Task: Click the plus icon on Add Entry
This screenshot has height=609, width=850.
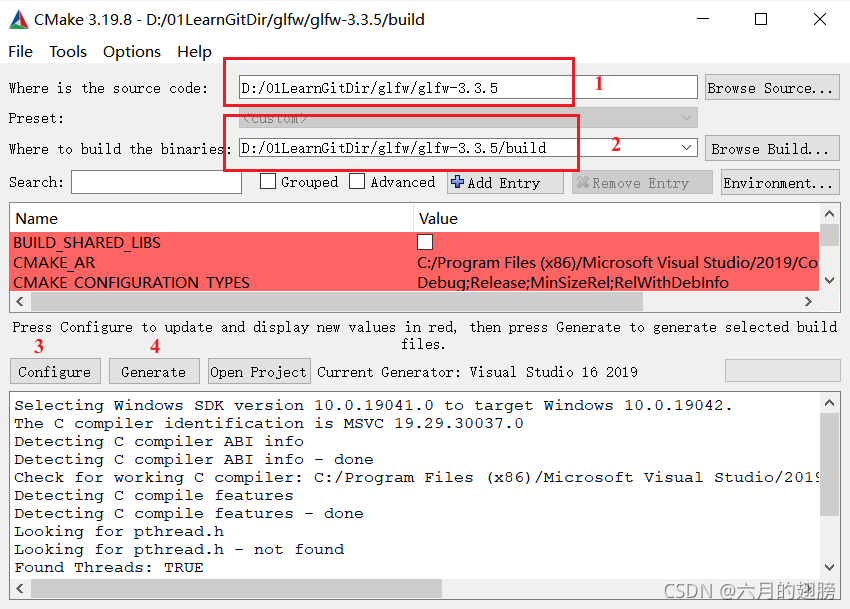Action: 458,182
